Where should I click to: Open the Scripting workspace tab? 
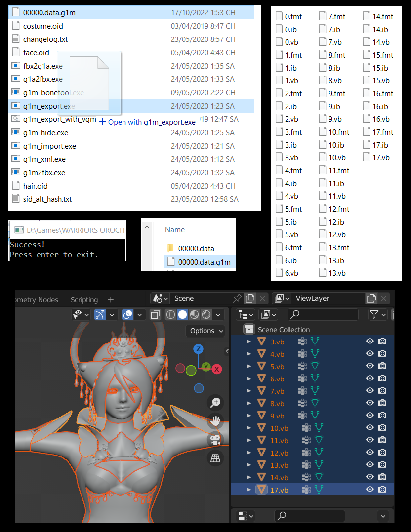tap(84, 300)
